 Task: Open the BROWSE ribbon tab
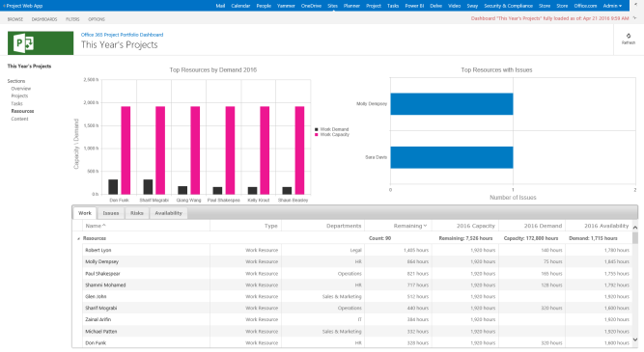[x=15, y=19]
